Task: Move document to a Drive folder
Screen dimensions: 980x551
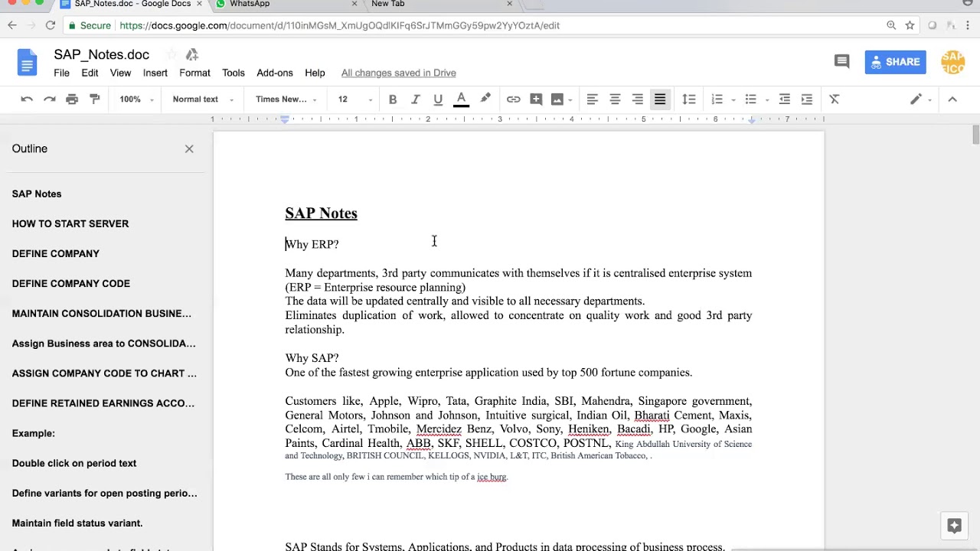Action: pyautogui.click(x=192, y=54)
